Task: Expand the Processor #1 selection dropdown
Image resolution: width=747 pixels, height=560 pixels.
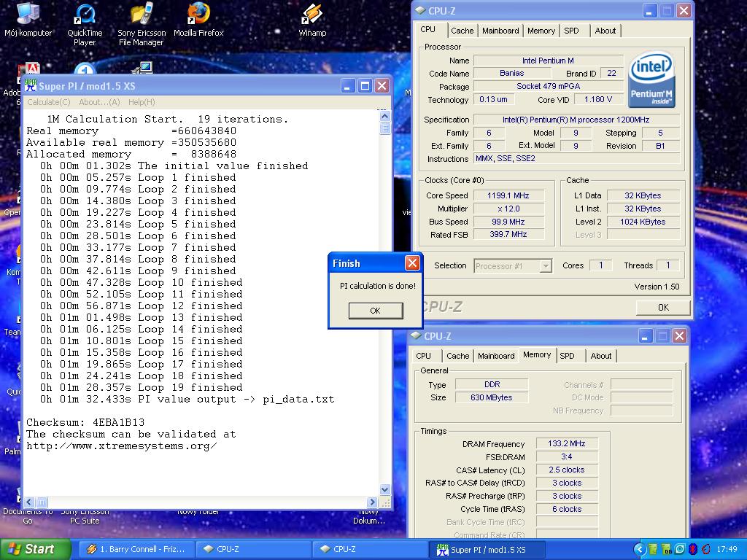Action: (545, 266)
